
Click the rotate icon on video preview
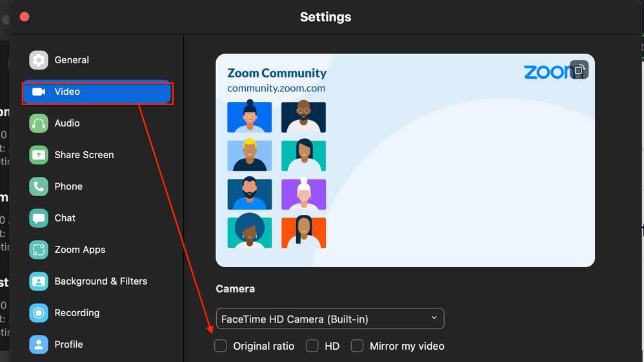pos(579,70)
